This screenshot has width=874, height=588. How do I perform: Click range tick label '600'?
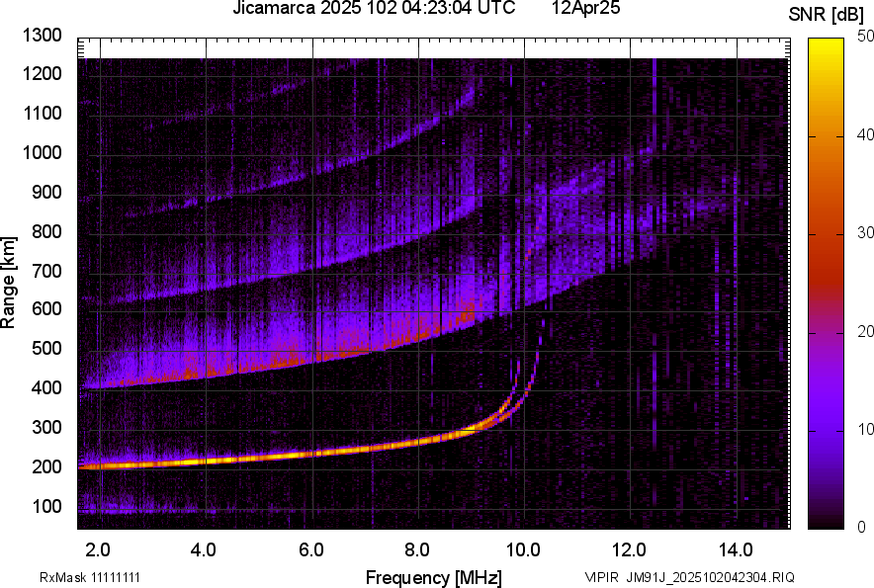46,308
